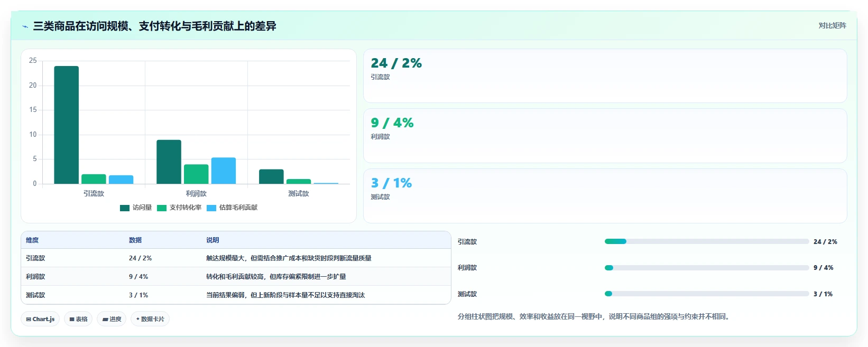Click the header icon beside the title
This screenshot has height=347, width=868.
25,26
